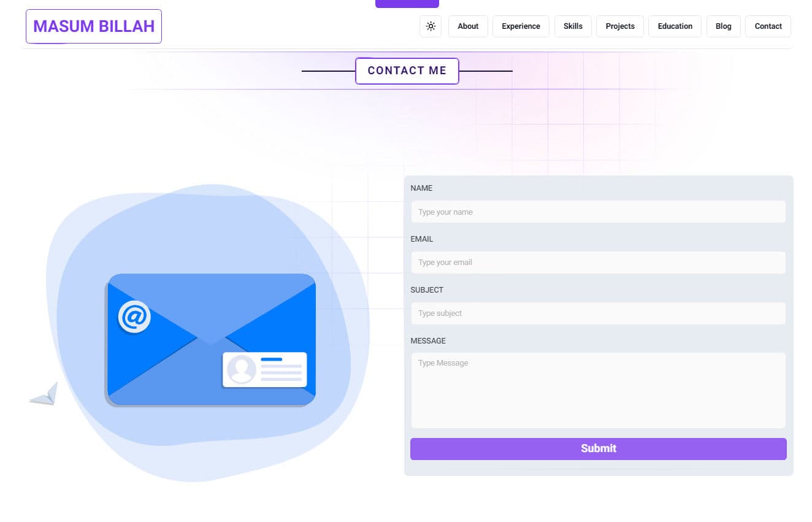Click the @ symbol on the envelope
The width and height of the screenshot is (812, 522).
click(134, 317)
